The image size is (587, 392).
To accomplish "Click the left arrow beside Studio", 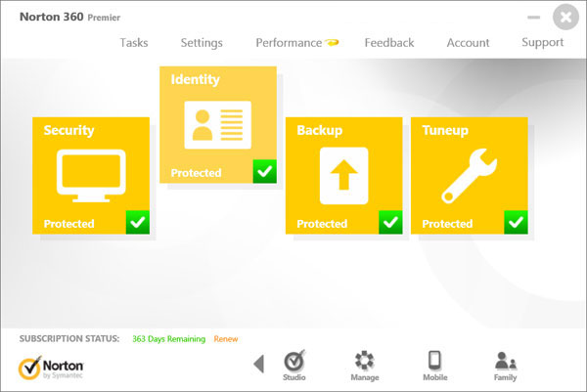I will pyautogui.click(x=259, y=364).
